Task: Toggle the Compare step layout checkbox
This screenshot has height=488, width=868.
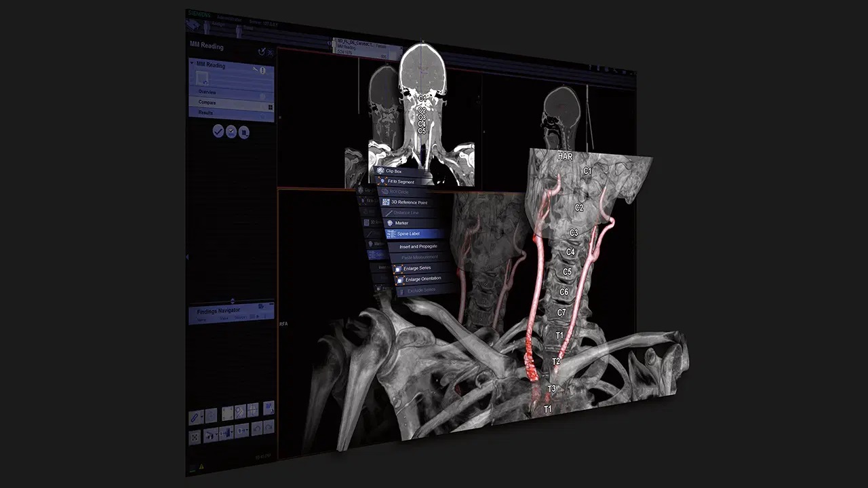Action: (269, 107)
